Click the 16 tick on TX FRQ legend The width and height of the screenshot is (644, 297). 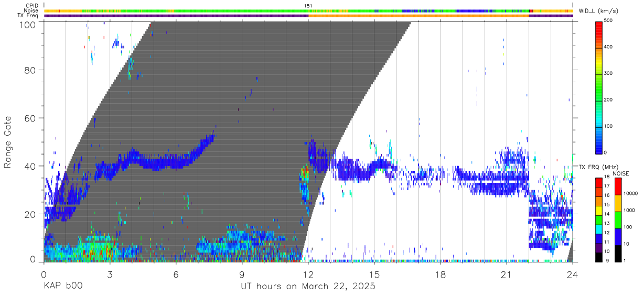click(607, 195)
